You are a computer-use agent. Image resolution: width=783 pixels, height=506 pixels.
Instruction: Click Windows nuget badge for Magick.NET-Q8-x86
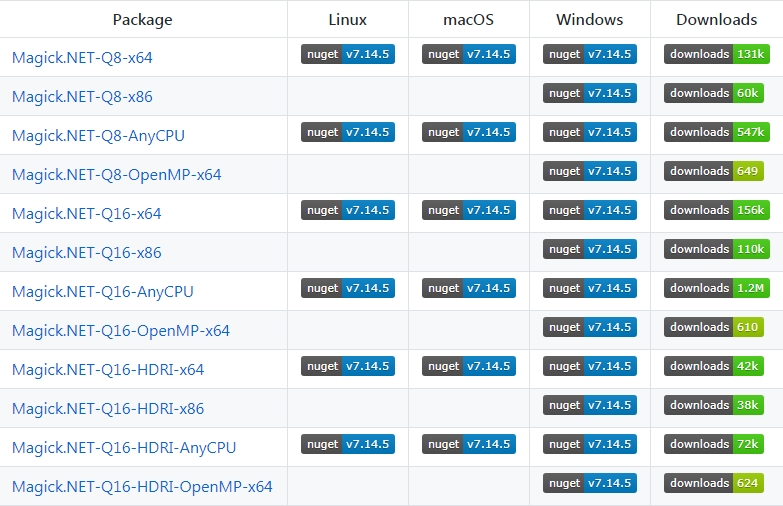(590, 93)
